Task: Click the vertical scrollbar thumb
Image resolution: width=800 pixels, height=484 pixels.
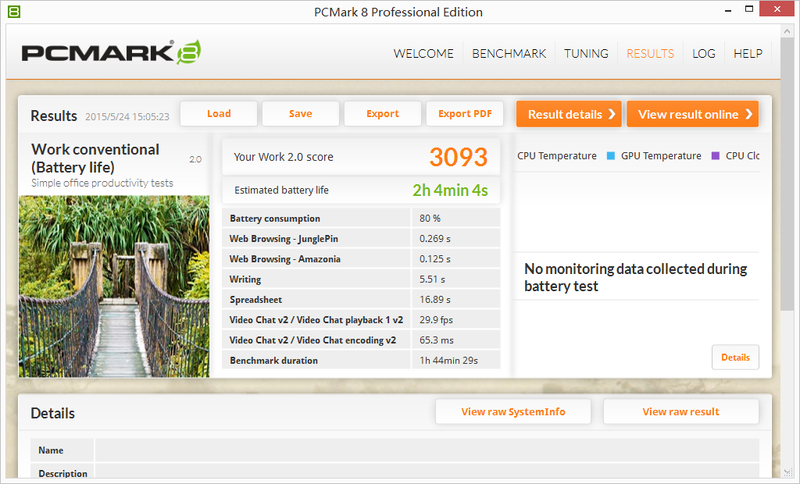Action: point(786,173)
